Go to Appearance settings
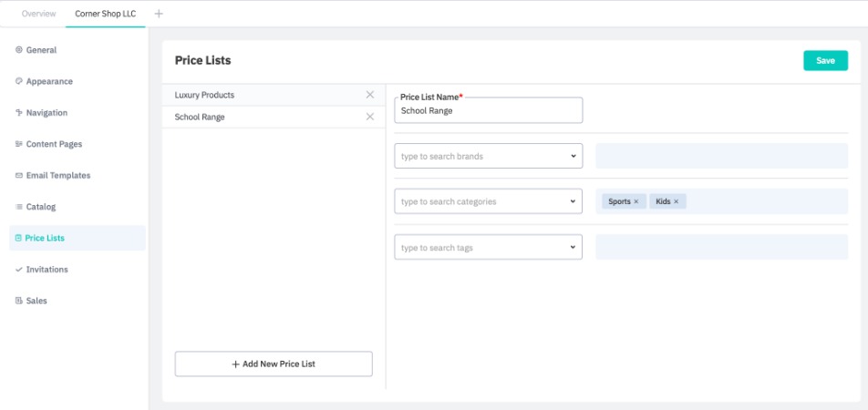 click(49, 81)
